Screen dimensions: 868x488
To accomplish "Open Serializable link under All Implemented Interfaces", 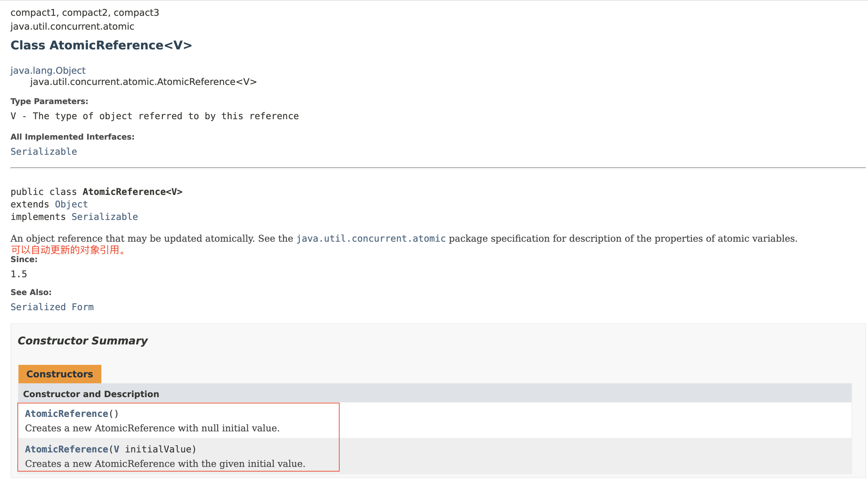I will [44, 151].
